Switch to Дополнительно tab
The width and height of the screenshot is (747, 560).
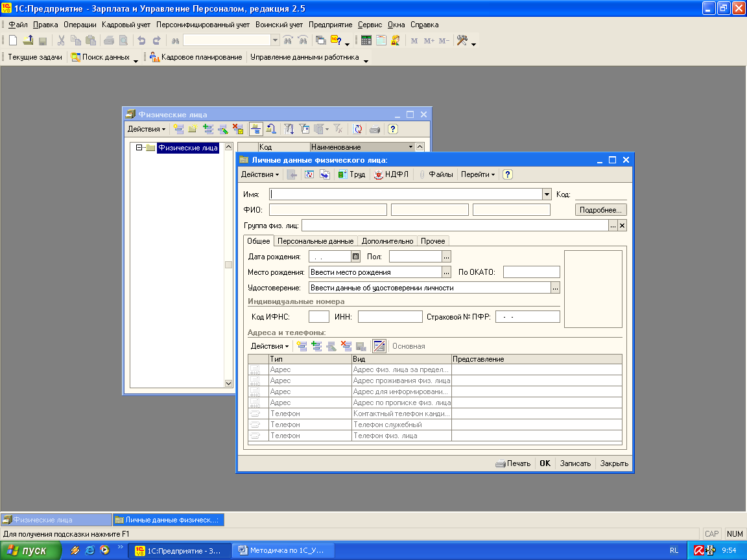pyautogui.click(x=387, y=241)
